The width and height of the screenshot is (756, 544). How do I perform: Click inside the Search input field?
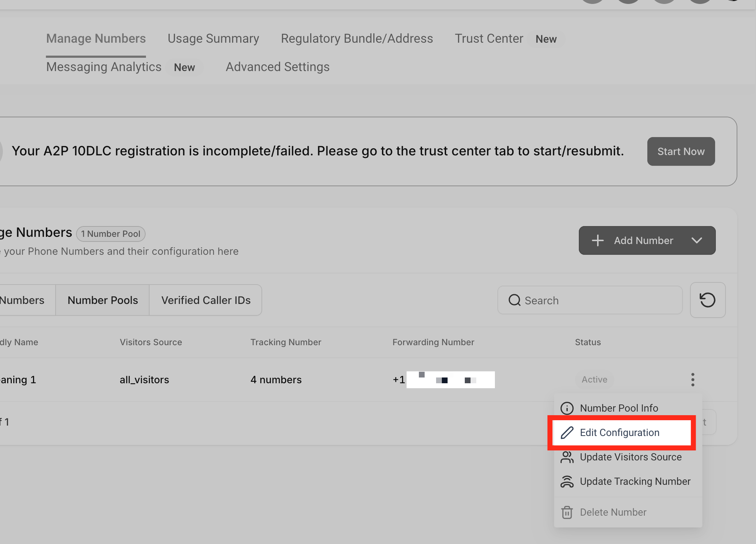[599, 300]
